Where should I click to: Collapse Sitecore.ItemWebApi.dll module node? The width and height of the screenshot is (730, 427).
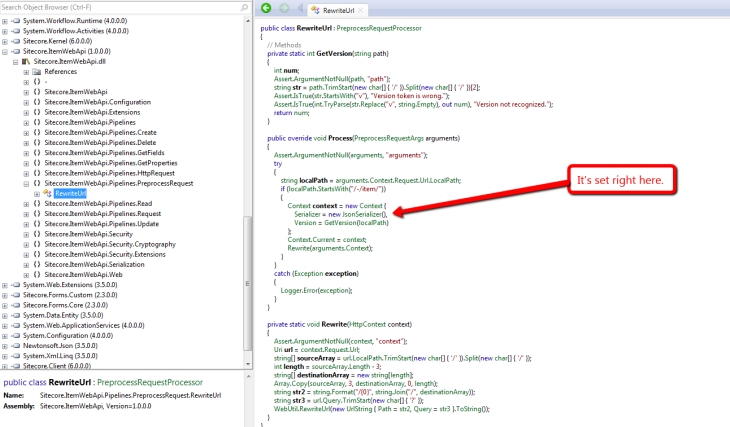(x=15, y=62)
